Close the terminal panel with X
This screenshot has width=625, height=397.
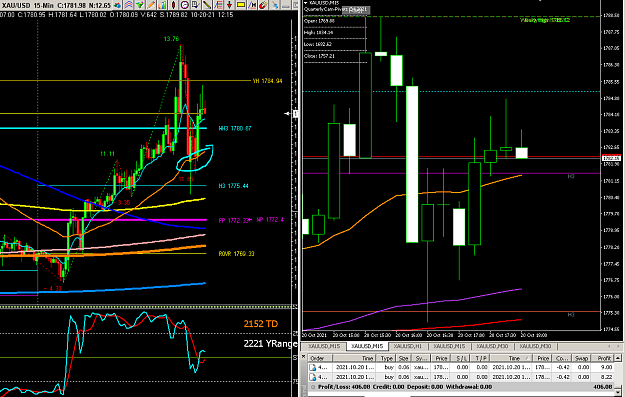(x=303, y=356)
